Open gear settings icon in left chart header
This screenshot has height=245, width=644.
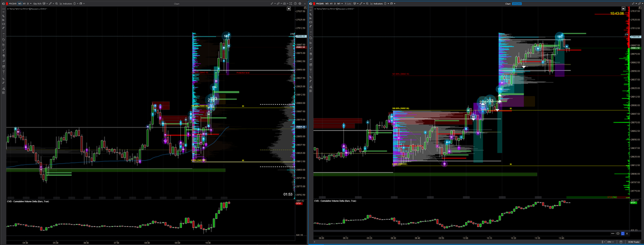coord(300,4)
